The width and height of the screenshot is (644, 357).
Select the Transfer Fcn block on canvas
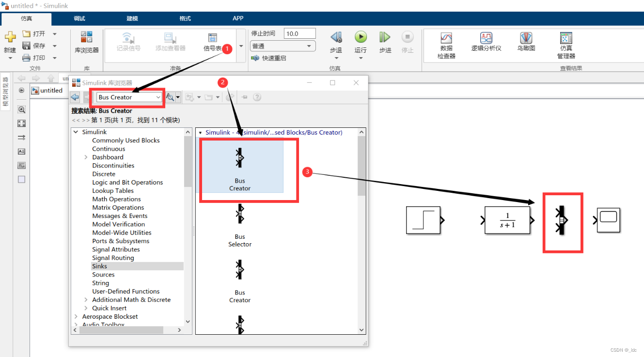pos(507,220)
